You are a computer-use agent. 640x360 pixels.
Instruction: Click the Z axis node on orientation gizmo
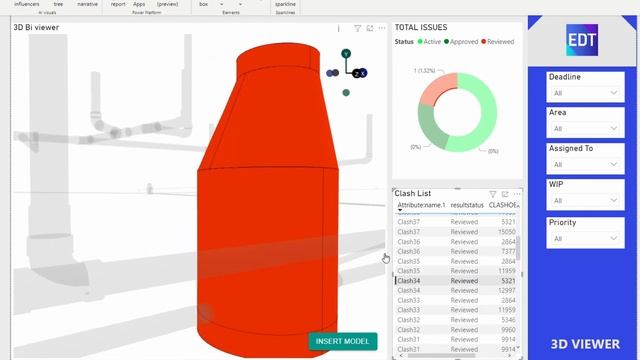(x=356, y=73)
